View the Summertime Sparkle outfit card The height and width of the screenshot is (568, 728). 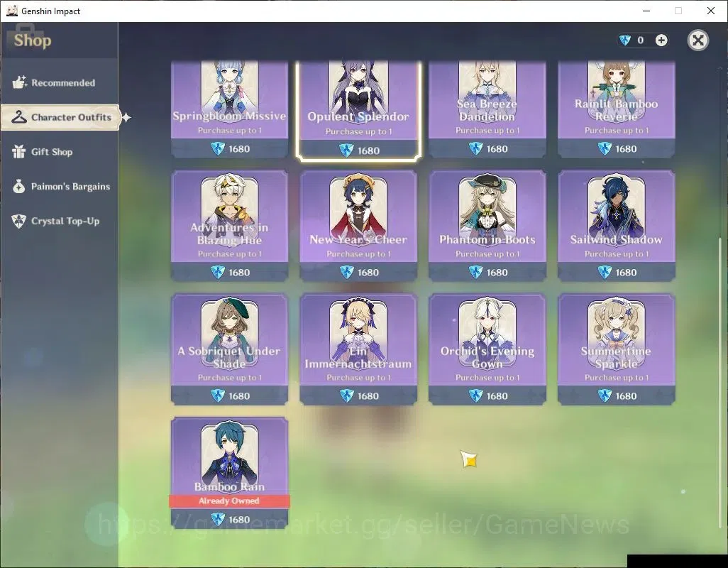616,349
